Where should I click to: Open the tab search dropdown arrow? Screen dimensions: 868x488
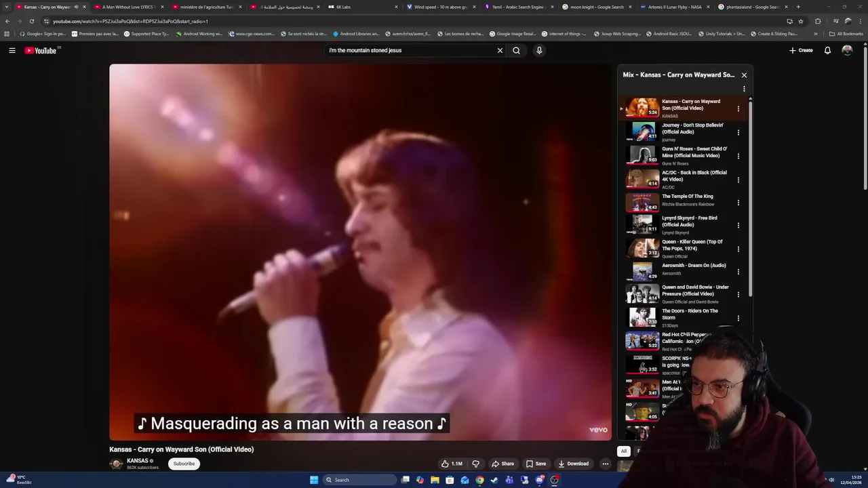[6, 7]
